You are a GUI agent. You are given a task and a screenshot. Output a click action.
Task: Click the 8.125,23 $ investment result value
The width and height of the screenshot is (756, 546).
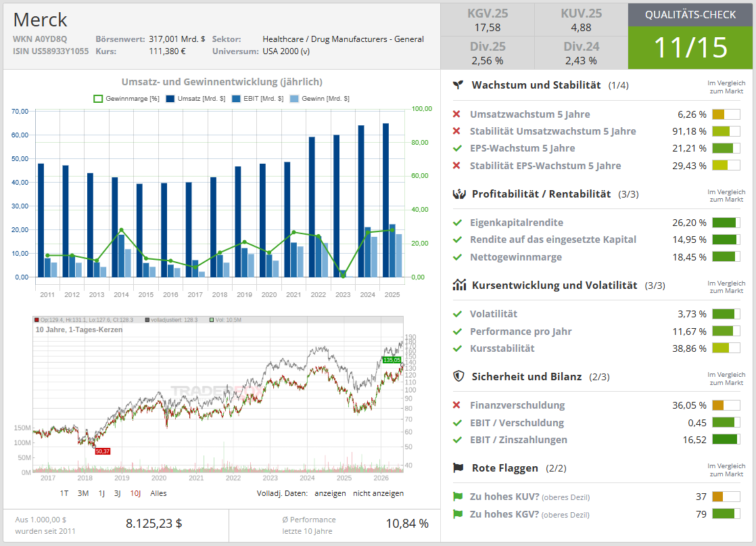153,524
